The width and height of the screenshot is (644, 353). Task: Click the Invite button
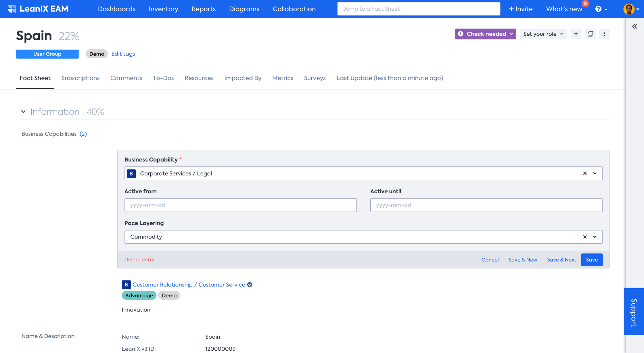(520, 9)
